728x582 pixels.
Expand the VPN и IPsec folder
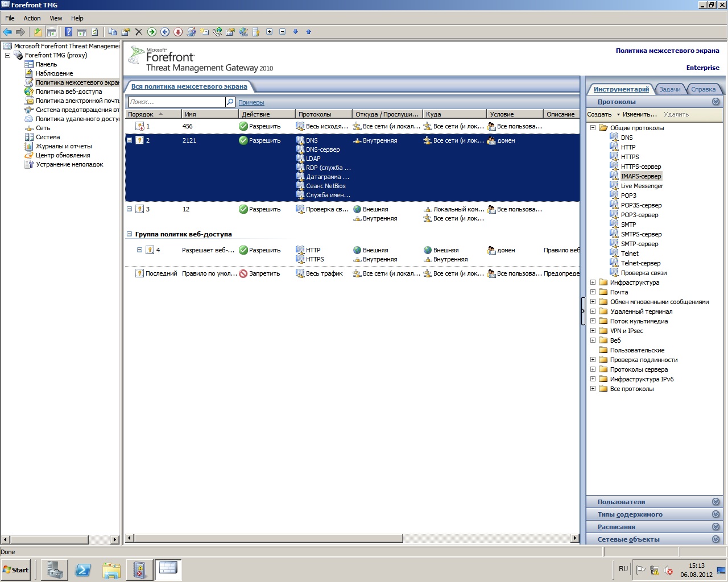593,331
